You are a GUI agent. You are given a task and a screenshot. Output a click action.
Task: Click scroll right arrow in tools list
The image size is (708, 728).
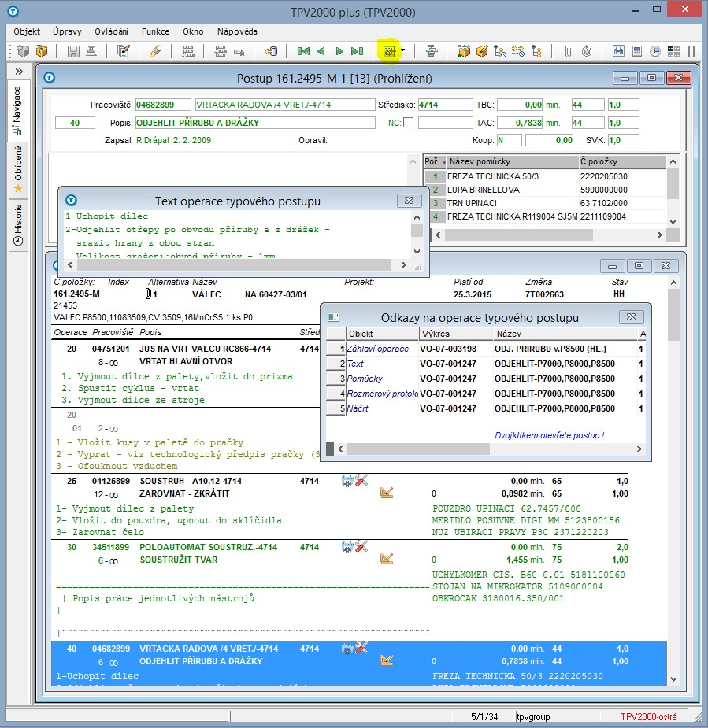point(659,235)
